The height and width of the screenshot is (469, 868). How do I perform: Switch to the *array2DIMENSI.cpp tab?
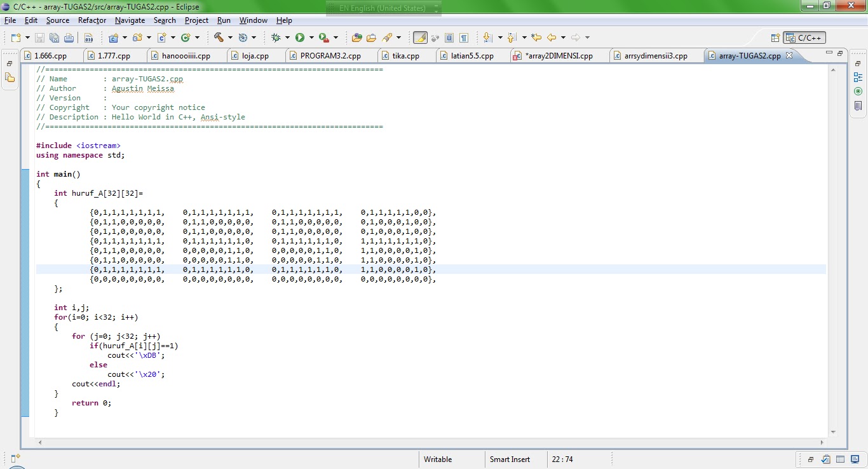pos(559,56)
